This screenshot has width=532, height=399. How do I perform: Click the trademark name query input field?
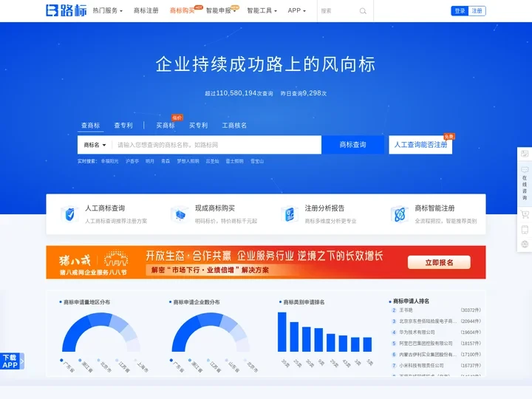coord(217,145)
